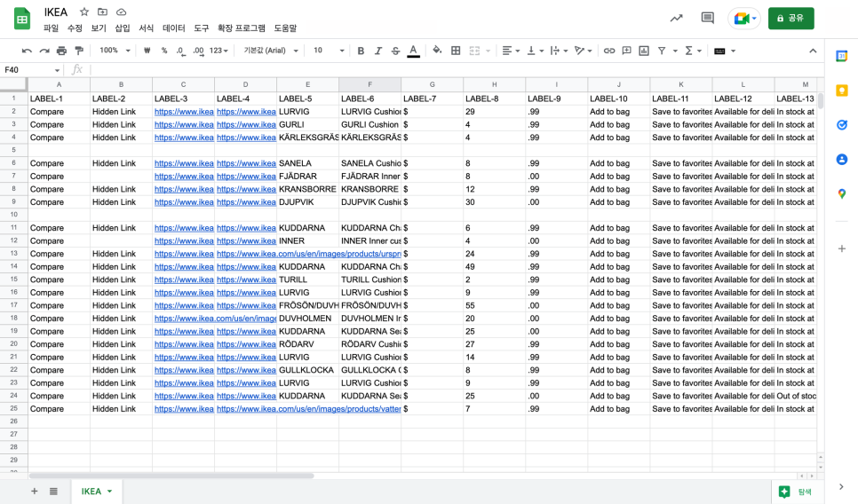This screenshot has width=858, height=504.
Task: Click the green 공유 share button
Action: 790,18
